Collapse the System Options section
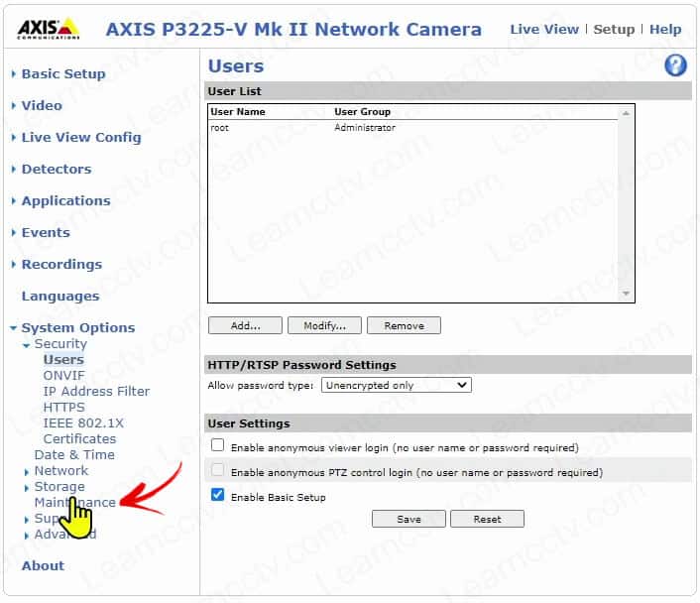The height and width of the screenshot is (603, 700). [x=77, y=327]
